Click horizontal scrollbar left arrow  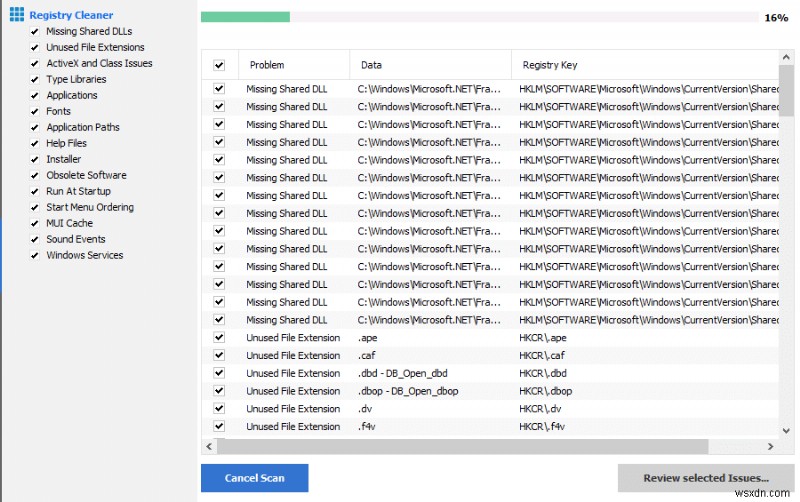tap(209, 446)
